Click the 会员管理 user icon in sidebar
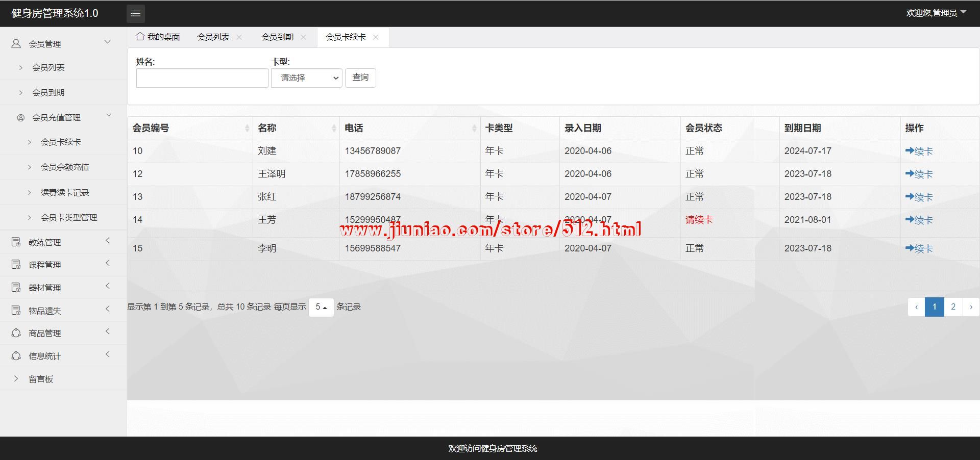 [16, 44]
